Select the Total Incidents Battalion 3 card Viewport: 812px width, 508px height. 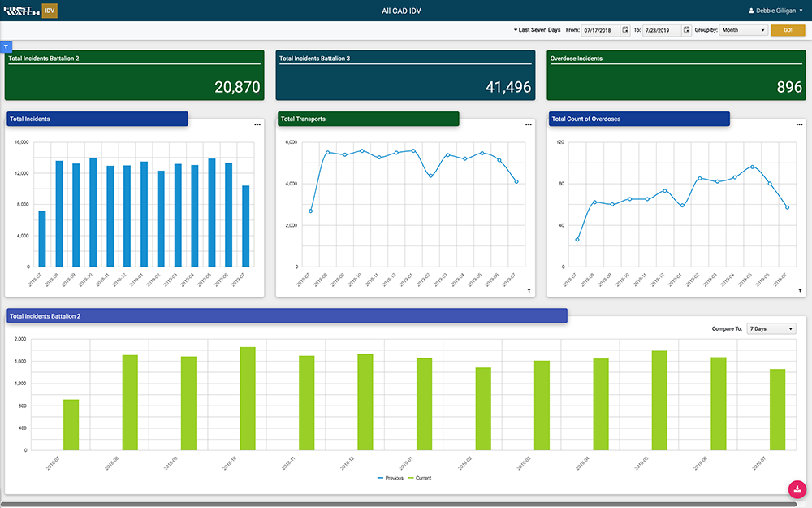[405, 75]
